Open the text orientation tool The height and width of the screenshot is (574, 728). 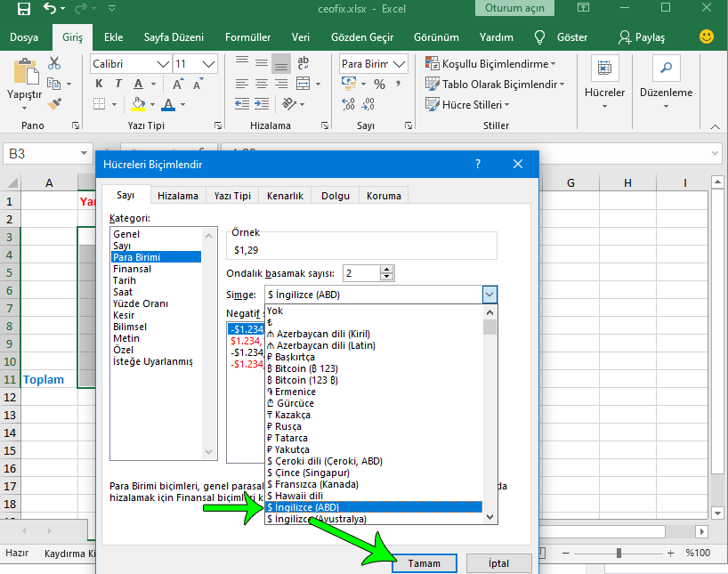click(289, 103)
